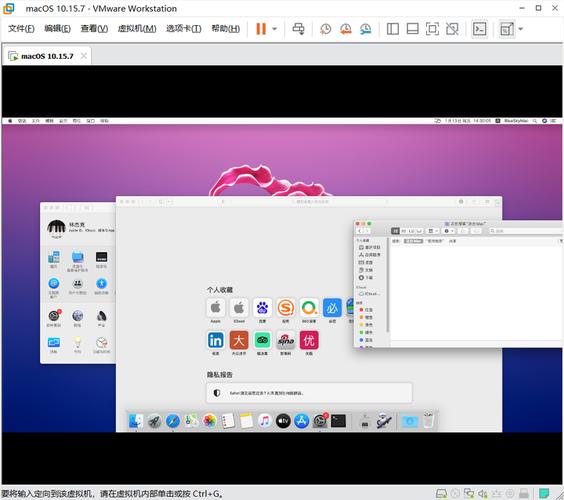The width and height of the screenshot is (564, 500).
Task: Select the orange tag in Finder sidebar
Action: (366, 317)
